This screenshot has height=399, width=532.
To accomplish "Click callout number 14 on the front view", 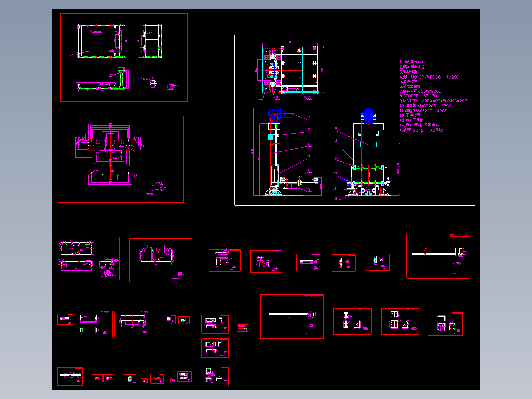I will point(335,141).
